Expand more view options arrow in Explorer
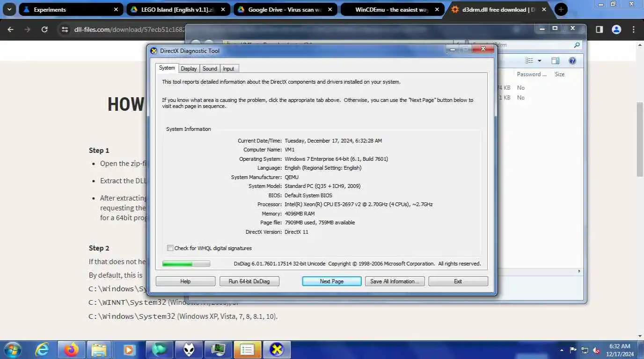The width and height of the screenshot is (644, 359). pyautogui.click(x=539, y=61)
